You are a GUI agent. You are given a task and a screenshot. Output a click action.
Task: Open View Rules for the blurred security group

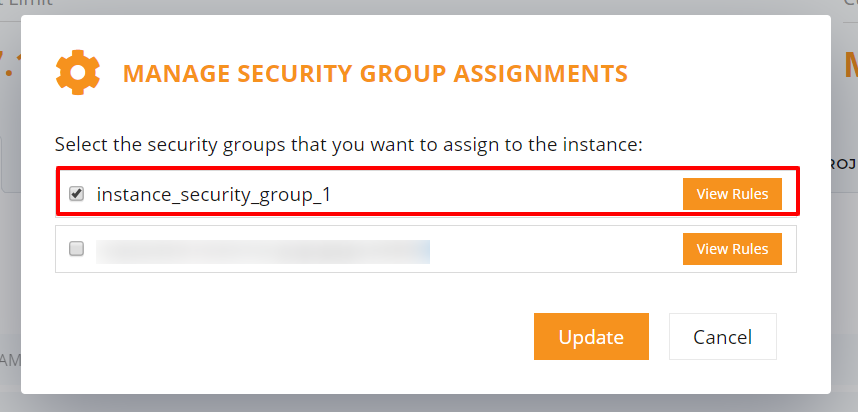tap(732, 249)
